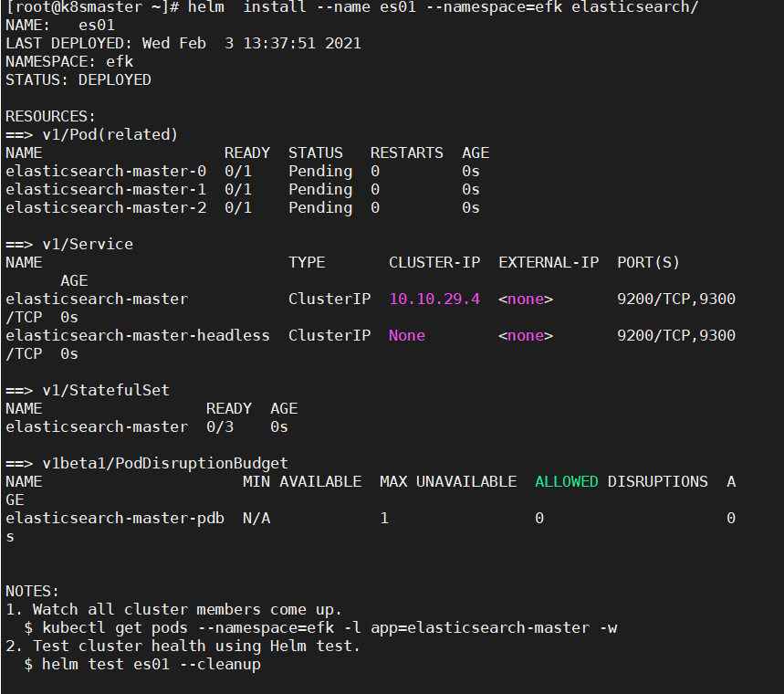
Task: Click elasticsearch-master-headless service name
Action: pyautogui.click(x=137, y=335)
